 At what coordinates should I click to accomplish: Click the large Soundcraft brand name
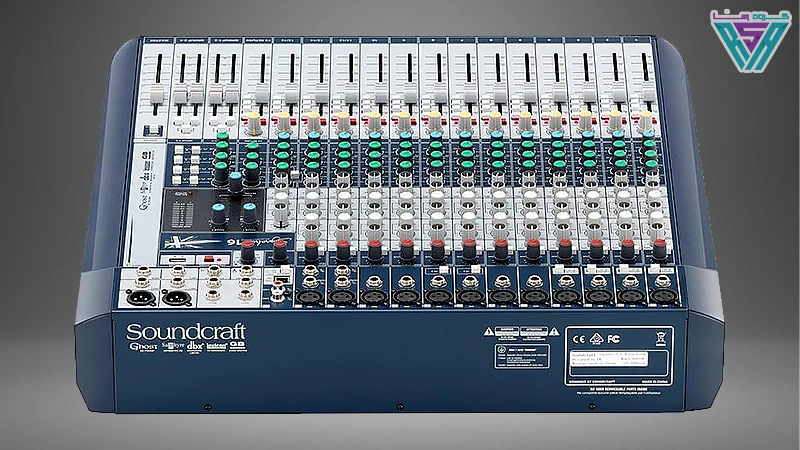pos(186,332)
